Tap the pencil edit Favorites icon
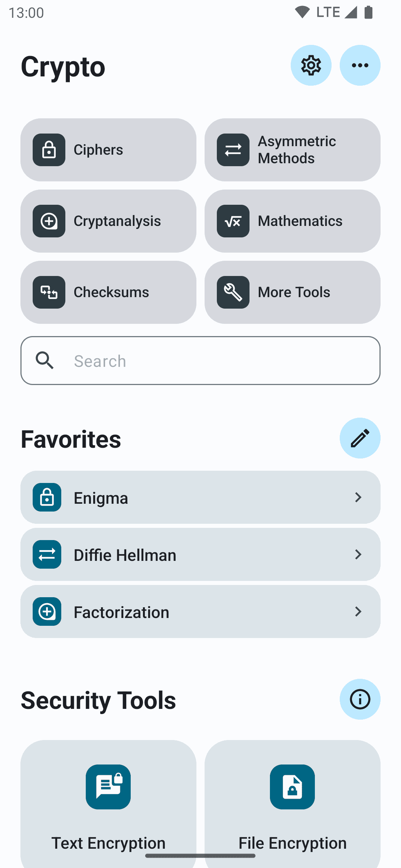The height and width of the screenshot is (868, 401). point(360,438)
